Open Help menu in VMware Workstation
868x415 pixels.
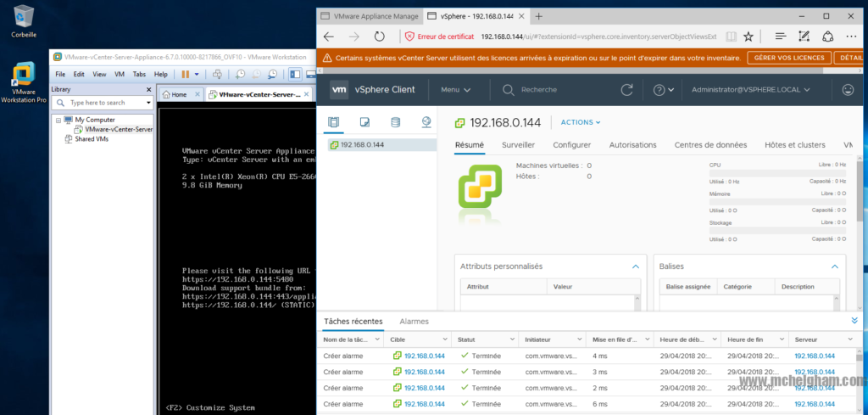pos(160,74)
